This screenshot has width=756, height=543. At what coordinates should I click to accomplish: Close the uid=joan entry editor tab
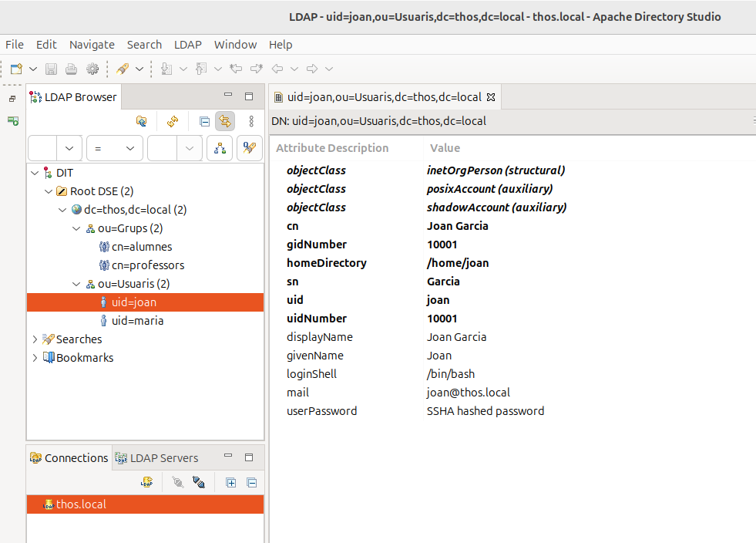491,97
